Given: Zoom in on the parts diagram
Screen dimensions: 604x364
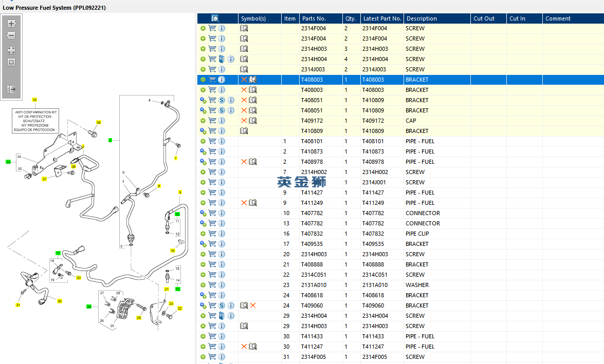Looking at the screenshot, I should pyautogui.click(x=11, y=24).
